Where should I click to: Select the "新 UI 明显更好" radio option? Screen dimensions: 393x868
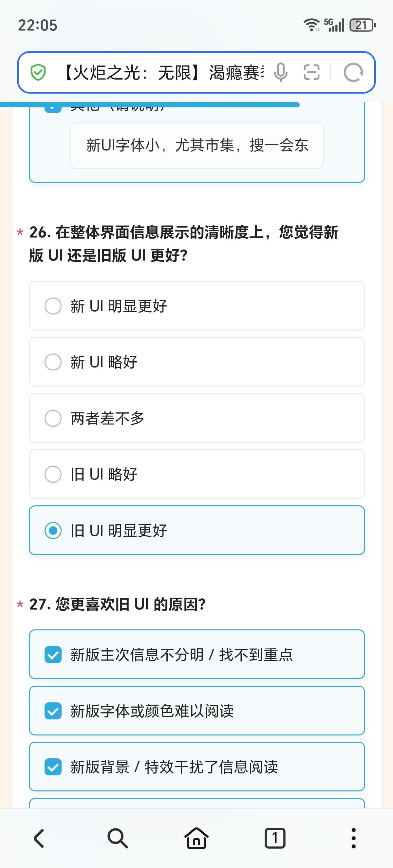(x=53, y=306)
